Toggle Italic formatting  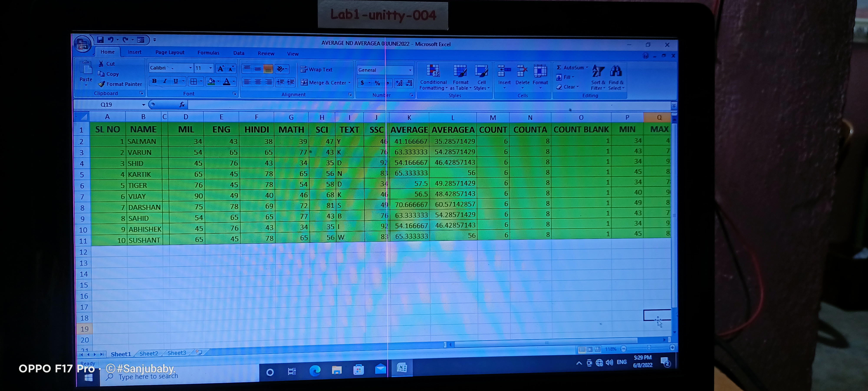pos(165,81)
